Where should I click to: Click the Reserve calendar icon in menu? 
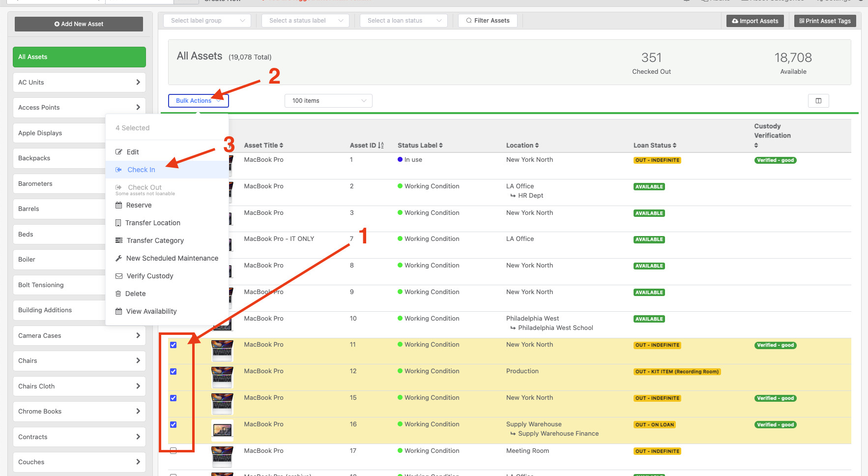click(x=118, y=205)
